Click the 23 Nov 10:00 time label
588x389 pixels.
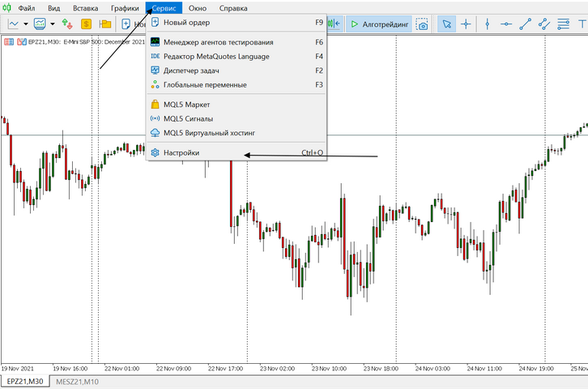(x=329, y=369)
